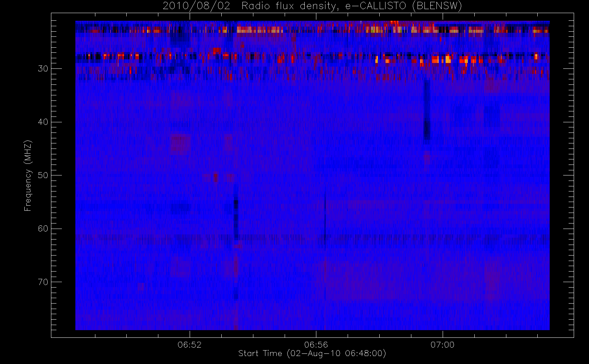Click the "Frequency (MHZ)" y-axis label

pos(28,175)
